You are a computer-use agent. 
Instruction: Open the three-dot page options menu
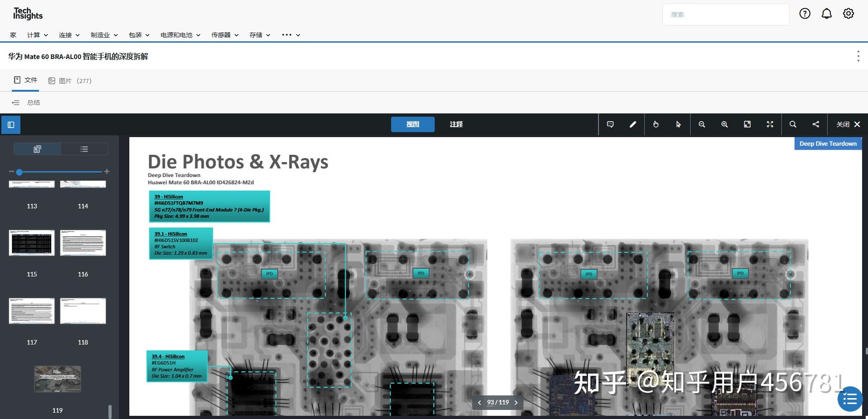pos(858,56)
